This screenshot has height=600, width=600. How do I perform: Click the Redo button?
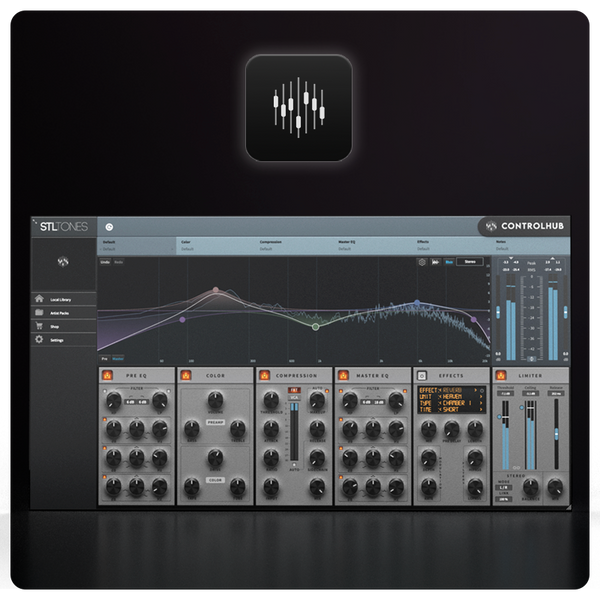pos(119,262)
